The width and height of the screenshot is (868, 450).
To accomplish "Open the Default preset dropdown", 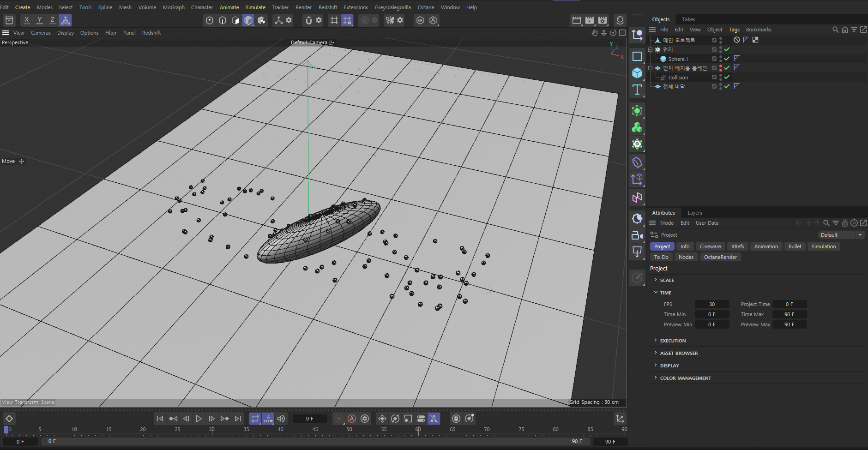I will coord(841,235).
